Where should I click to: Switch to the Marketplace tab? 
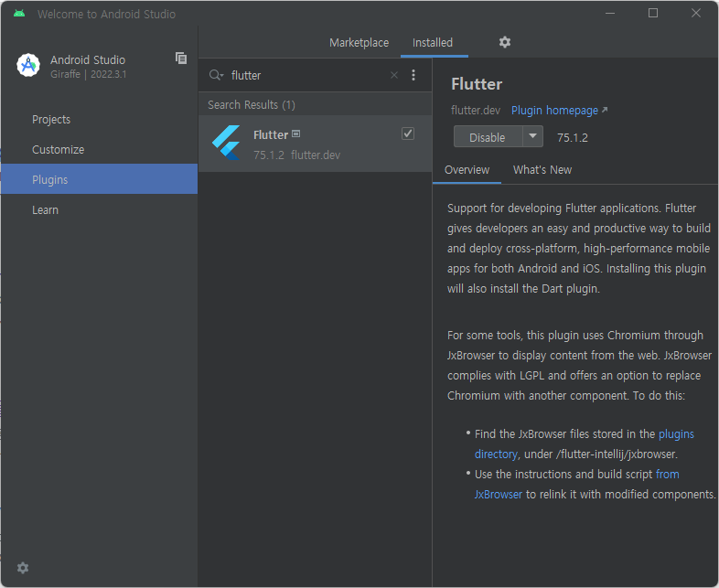pyautogui.click(x=359, y=43)
